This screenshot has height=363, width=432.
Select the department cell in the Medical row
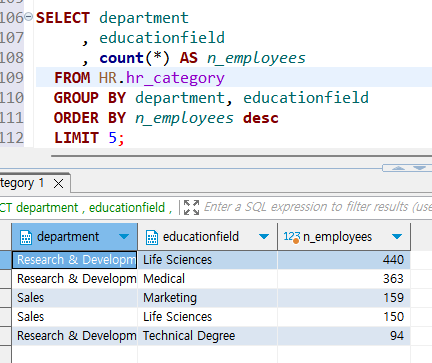pyautogui.click(x=74, y=279)
